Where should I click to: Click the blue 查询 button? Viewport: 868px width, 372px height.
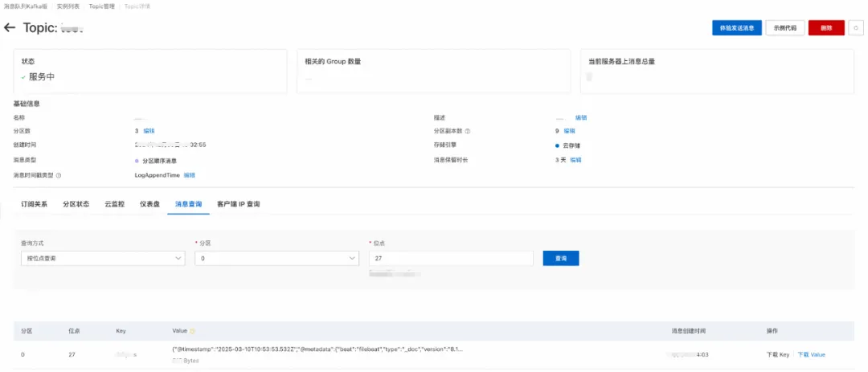click(561, 259)
